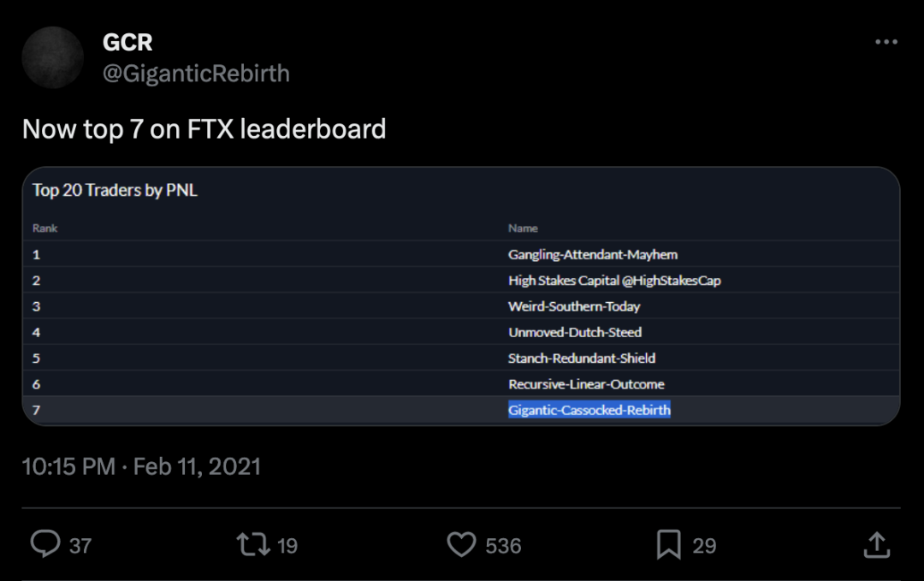
Task: Click GCR's profile avatar
Action: 52,57
